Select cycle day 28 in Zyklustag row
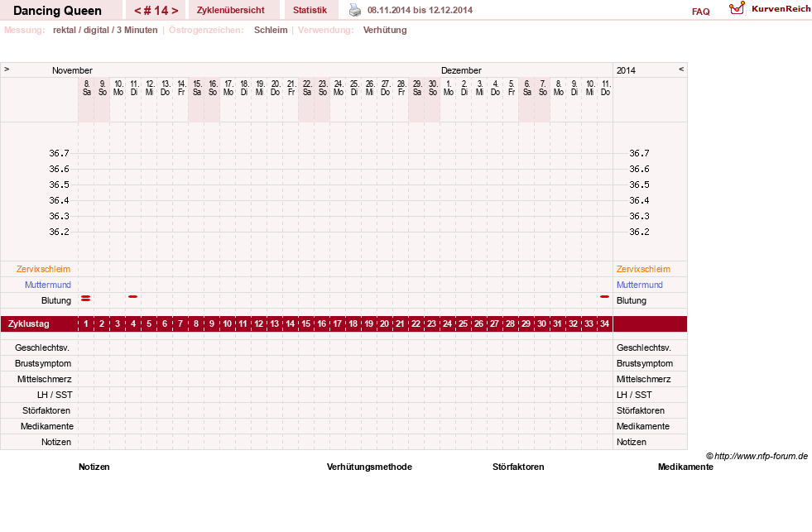This screenshot has width=812, height=532. (x=510, y=324)
